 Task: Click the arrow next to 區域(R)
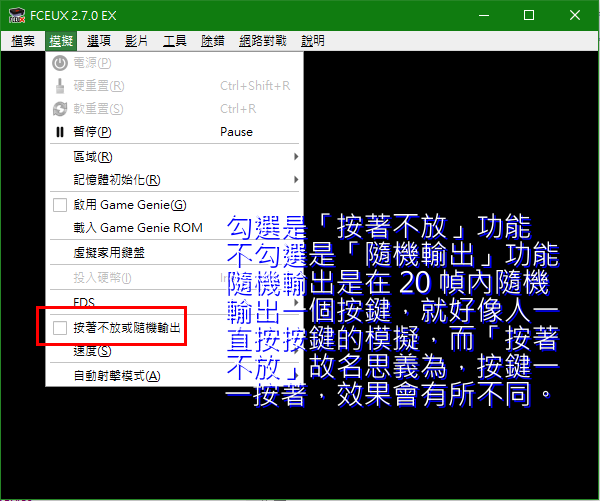296,157
